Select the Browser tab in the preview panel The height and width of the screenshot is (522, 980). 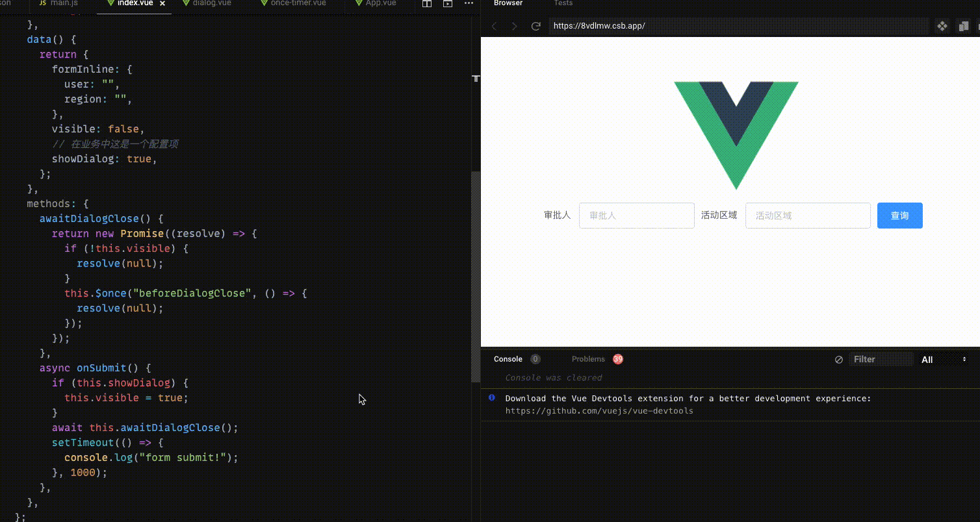pyautogui.click(x=508, y=3)
